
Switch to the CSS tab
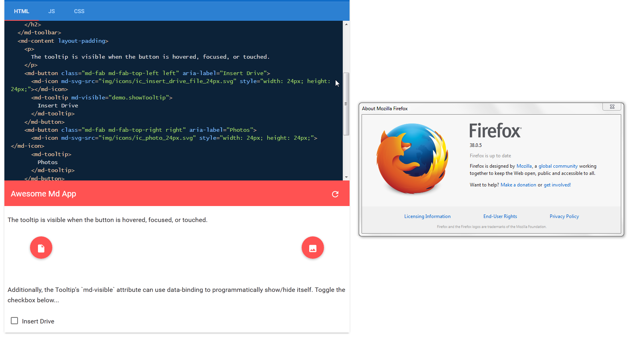pos(79,11)
